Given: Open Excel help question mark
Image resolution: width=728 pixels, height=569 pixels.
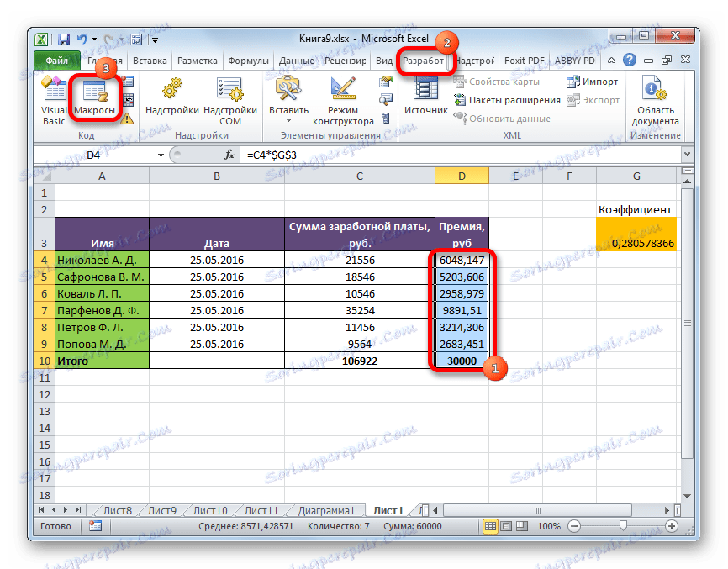Looking at the screenshot, I should (630, 60).
